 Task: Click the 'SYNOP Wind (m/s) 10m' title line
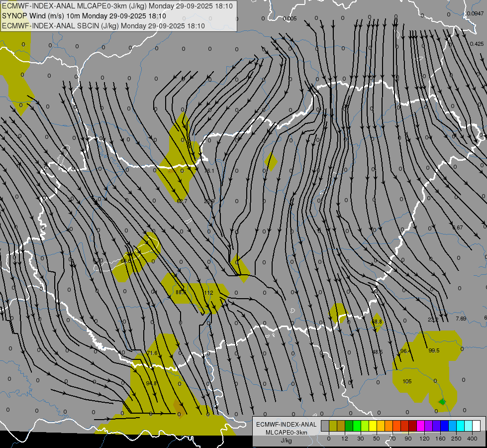click(84, 16)
